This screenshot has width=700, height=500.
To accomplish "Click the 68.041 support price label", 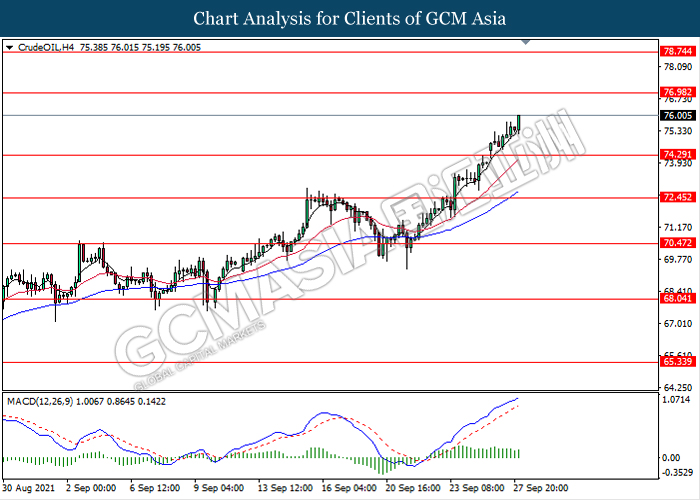I will tap(677, 299).
